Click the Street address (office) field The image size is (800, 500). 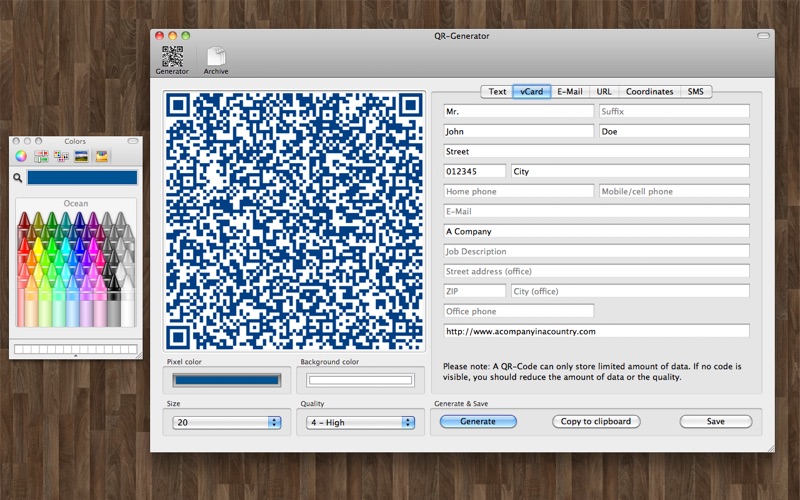[596, 271]
